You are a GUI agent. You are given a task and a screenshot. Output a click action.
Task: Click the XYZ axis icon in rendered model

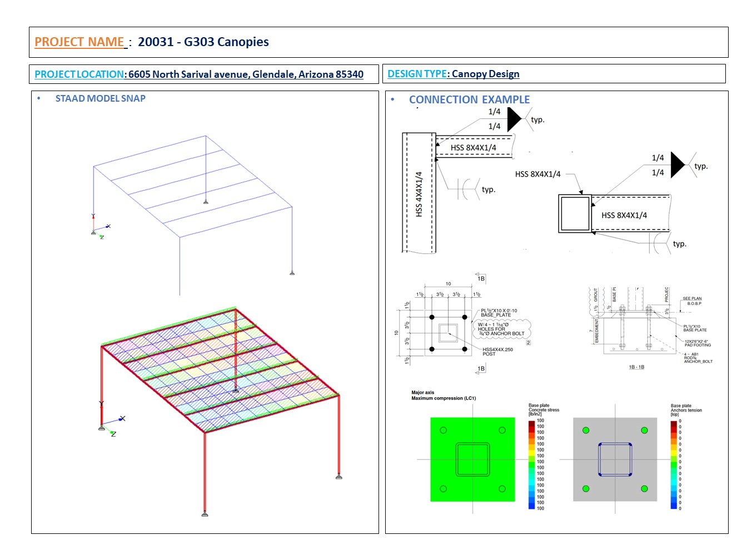(111, 422)
